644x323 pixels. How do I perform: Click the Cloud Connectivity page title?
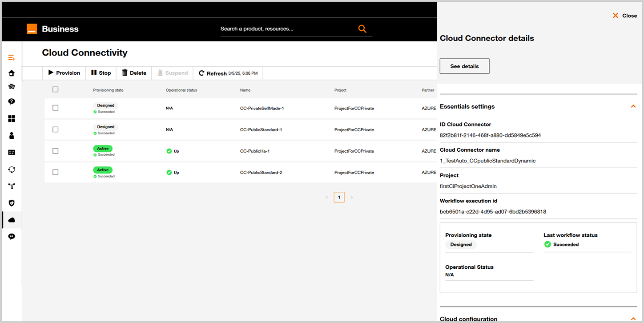tap(85, 52)
